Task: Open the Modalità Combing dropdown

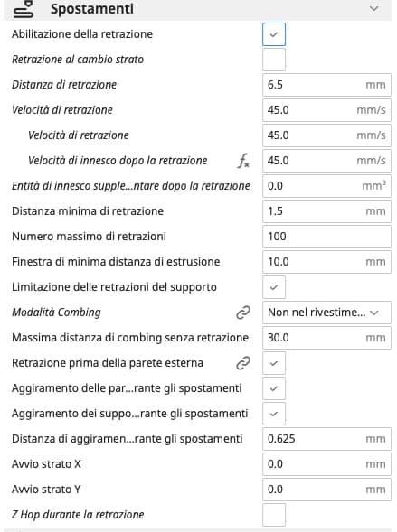Action: (326, 313)
